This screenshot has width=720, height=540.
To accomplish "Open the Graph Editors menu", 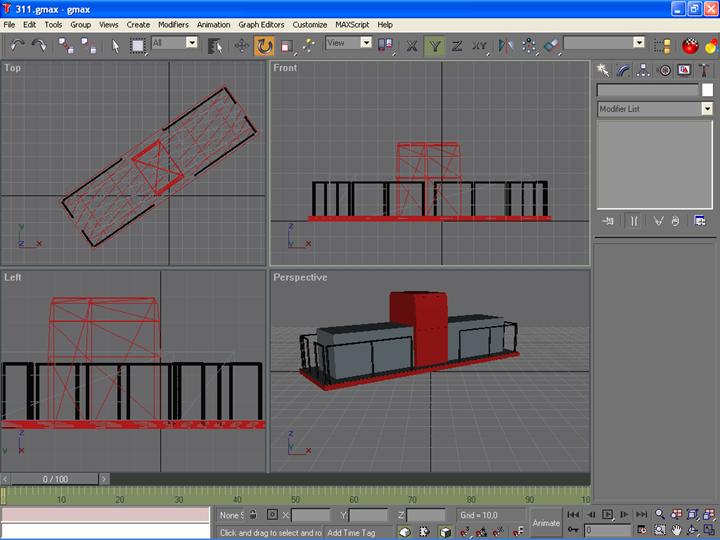I will coord(261,24).
